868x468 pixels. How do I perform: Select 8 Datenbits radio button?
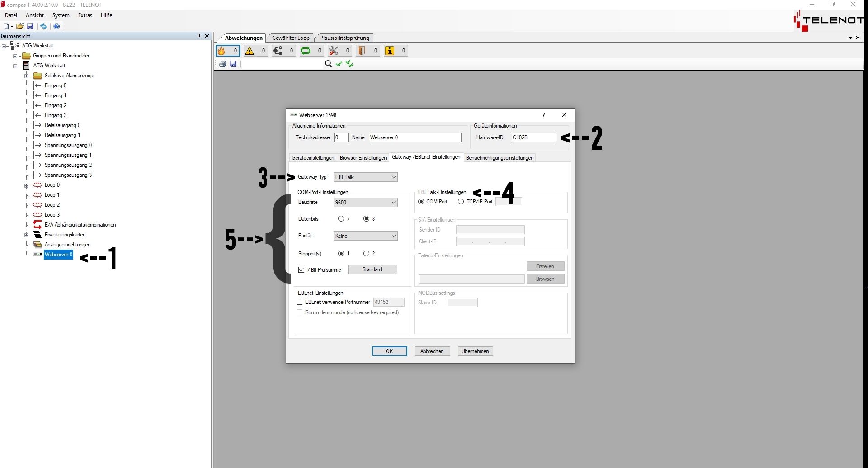[x=366, y=219]
